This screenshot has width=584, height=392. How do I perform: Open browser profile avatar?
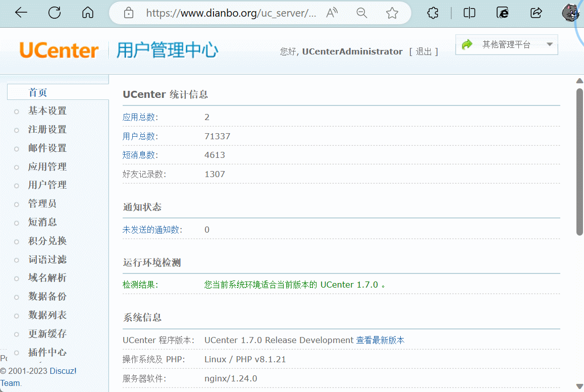(x=570, y=13)
